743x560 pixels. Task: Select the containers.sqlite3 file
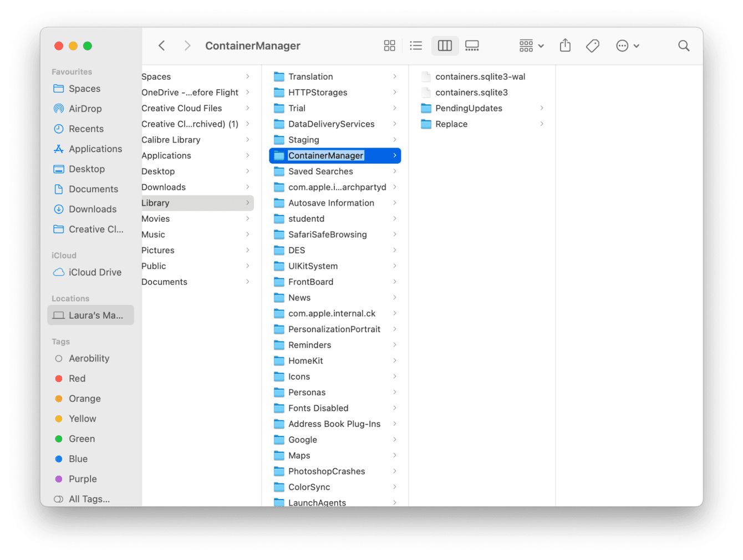(472, 93)
